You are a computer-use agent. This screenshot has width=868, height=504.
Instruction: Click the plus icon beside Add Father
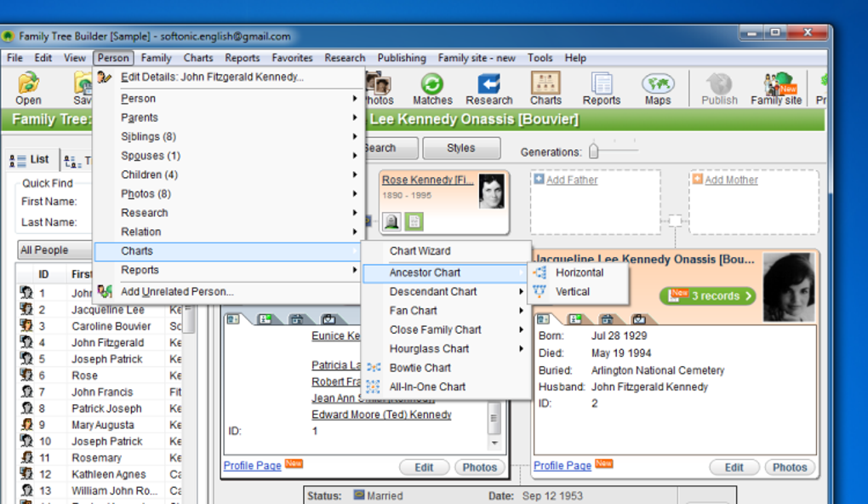539,179
